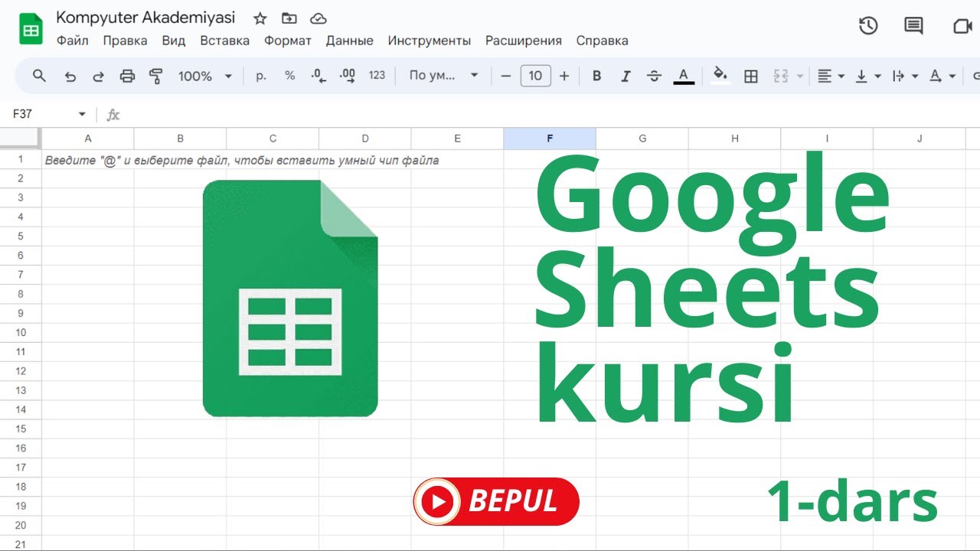Viewport: 980px width, 551px height.
Task: Print the spreadsheet
Action: click(127, 76)
